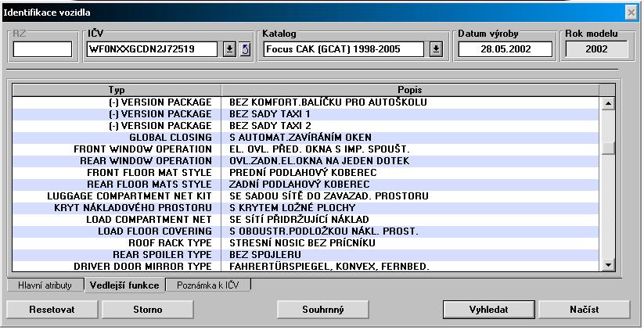Image resolution: width=644 pixels, height=330 pixels.
Task: Click the Souhrnný button
Action: point(322,309)
